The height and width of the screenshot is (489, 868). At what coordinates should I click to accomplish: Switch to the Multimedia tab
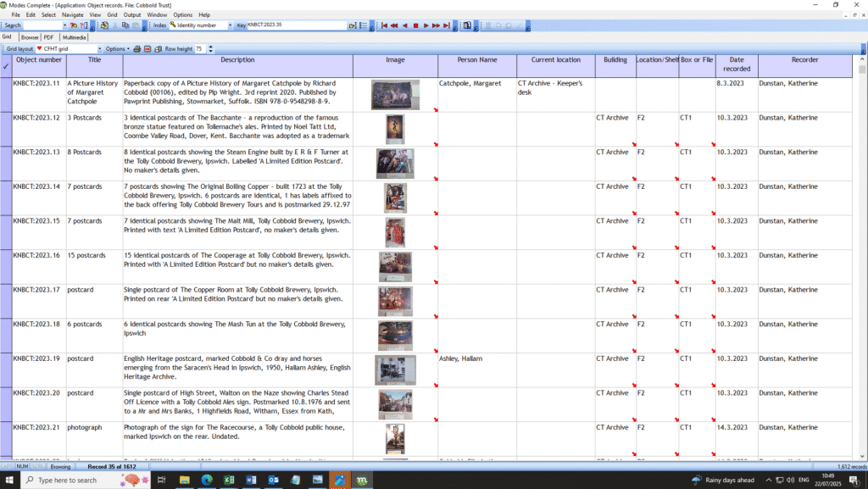tap(75, 37)
